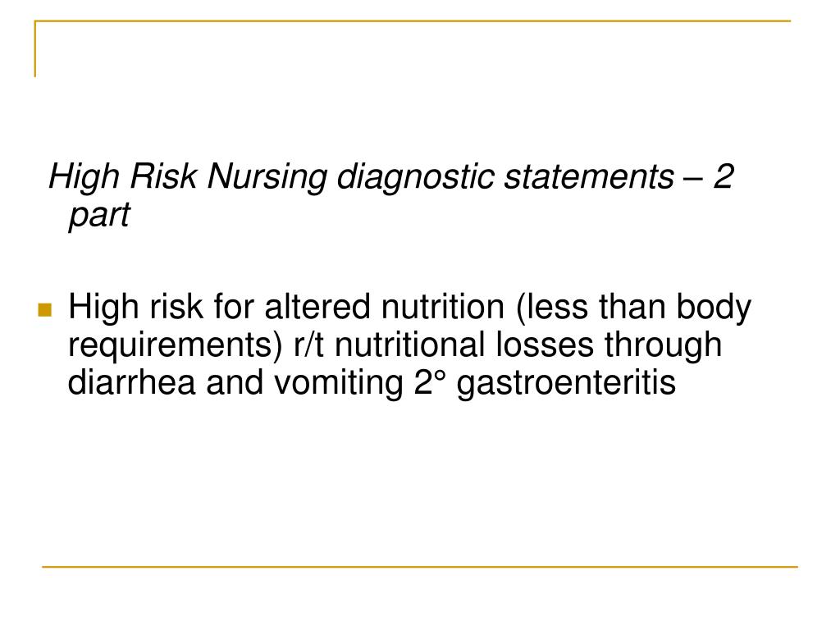This screenshot has width=840, height=630.
Task: Click the gold horizontal border at the slide top
Action: [x=413, y=21]
